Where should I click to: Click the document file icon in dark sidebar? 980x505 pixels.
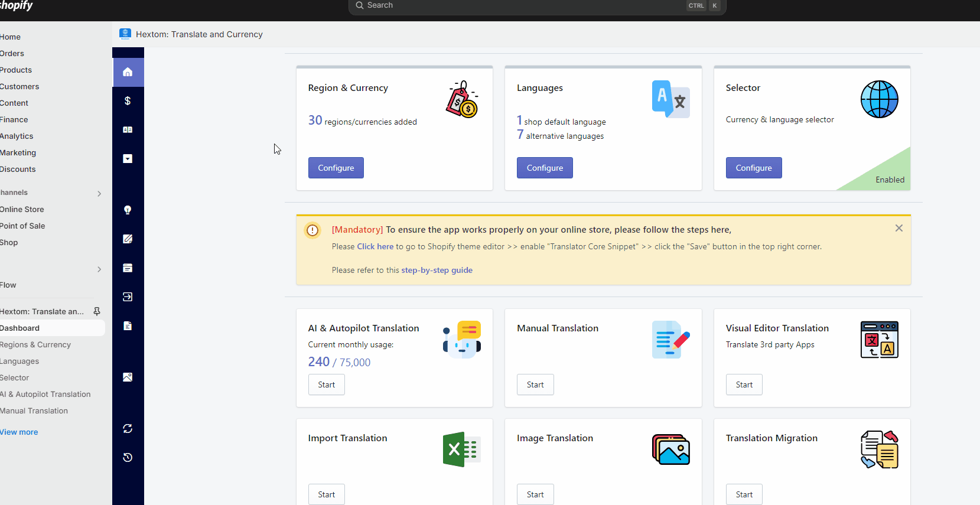pos(128,326)
